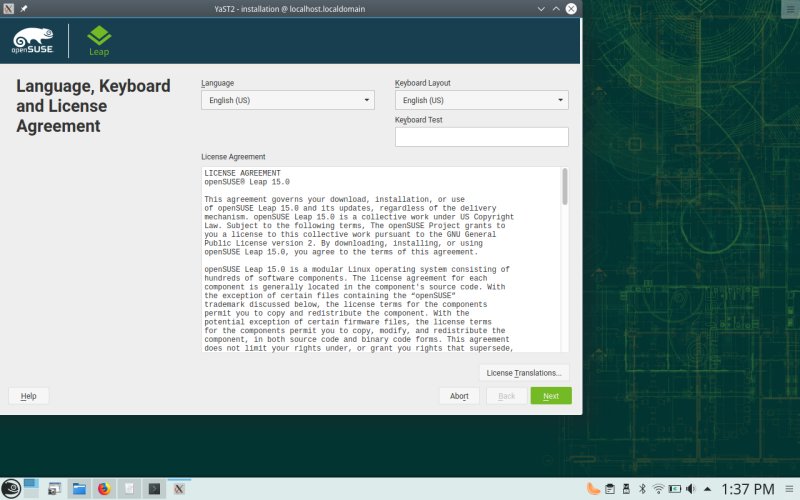Click the greyed-out Back button
This screenshot has width=800, height=500.
pos(507,396)
